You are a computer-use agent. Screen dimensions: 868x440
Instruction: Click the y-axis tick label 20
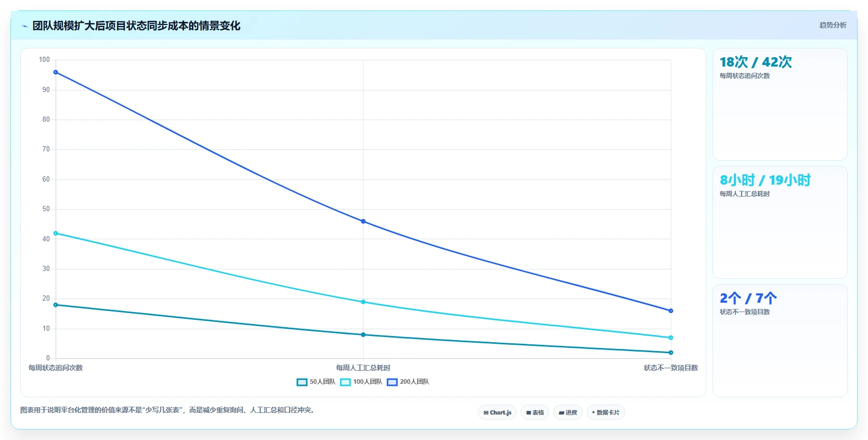pos(46,299)
